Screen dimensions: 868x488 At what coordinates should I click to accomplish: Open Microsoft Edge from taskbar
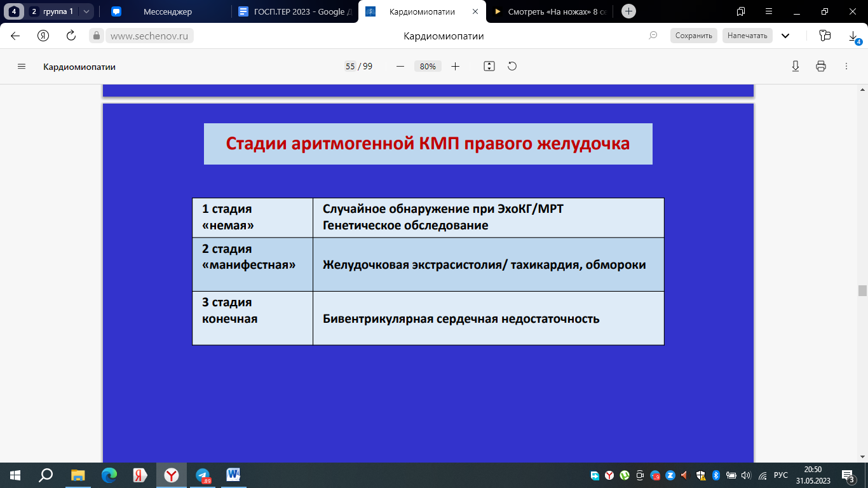pos(109,475)
